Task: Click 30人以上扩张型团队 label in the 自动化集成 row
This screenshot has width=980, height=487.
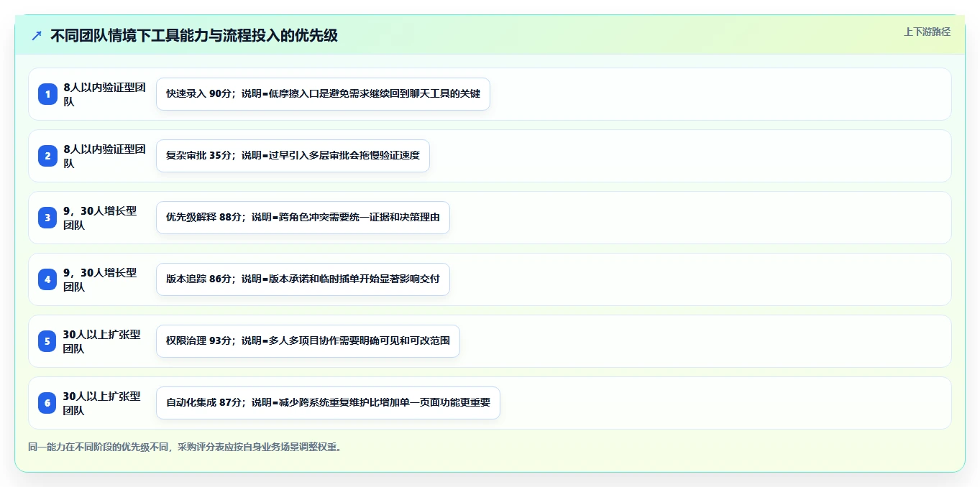Action: (102, 403)
